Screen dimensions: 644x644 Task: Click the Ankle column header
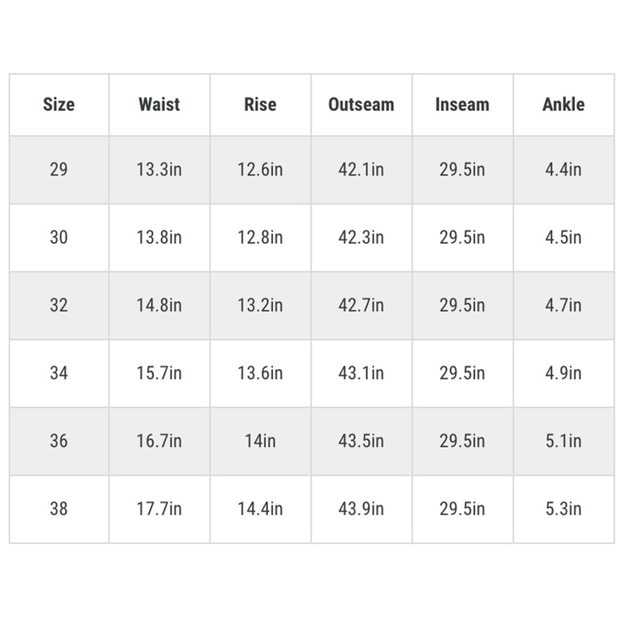point(563,105)
